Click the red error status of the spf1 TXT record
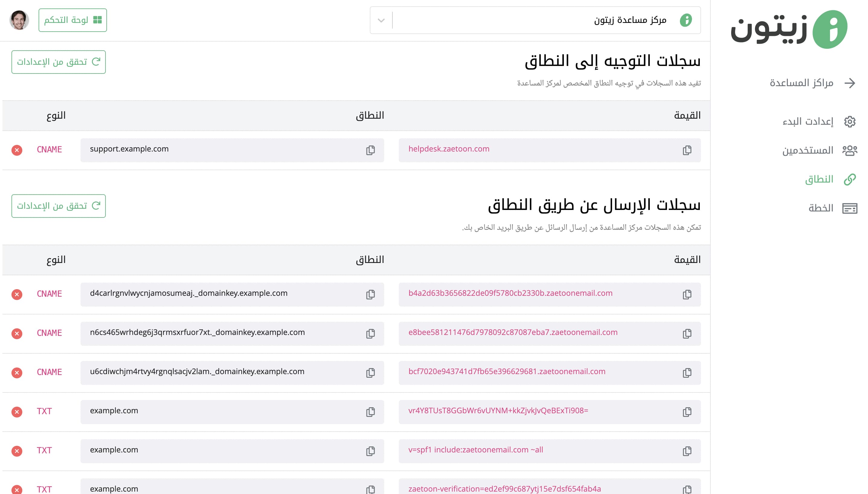 tap(17, 451)
